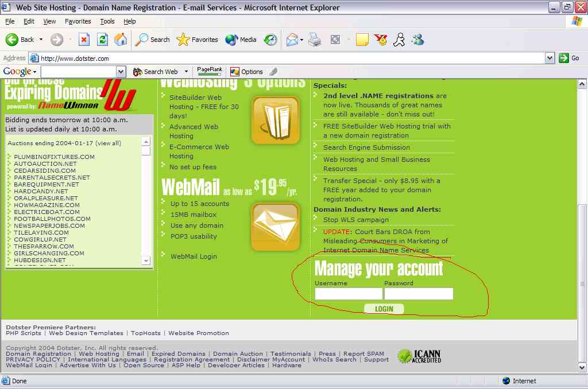Open the Home page icon

(x=121, y=40)
